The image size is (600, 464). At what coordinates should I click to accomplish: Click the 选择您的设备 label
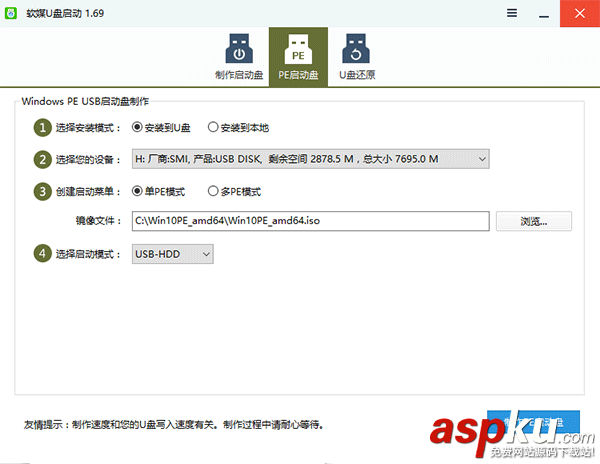point(88,160)
